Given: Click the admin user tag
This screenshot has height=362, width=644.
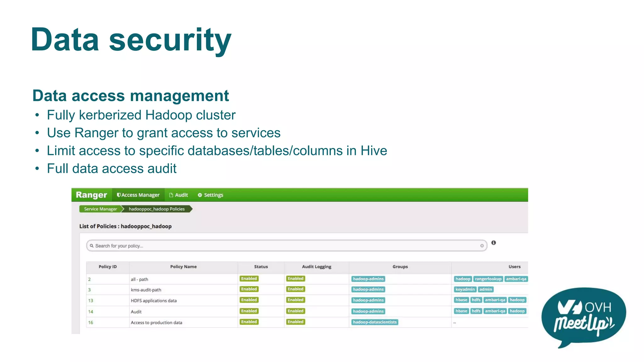Looking at the screenshot, I should (486, 289).
